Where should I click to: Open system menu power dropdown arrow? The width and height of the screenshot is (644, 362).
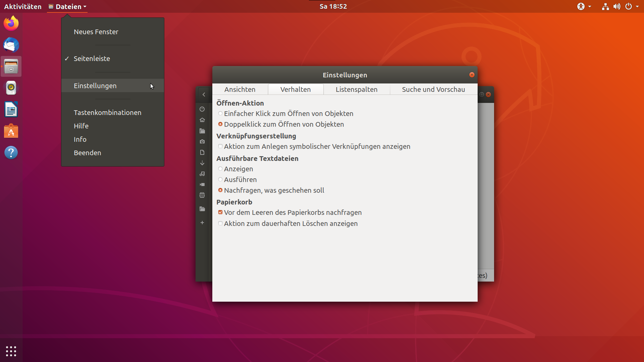(637, 6)
